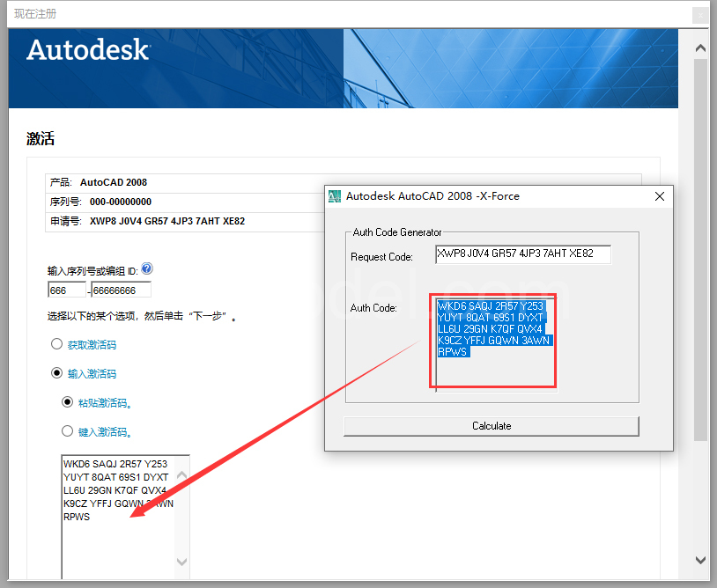Click the Request Code input field
Viewport: 717px width, 588px height.
pyautogui.click(x=523, y=254)
